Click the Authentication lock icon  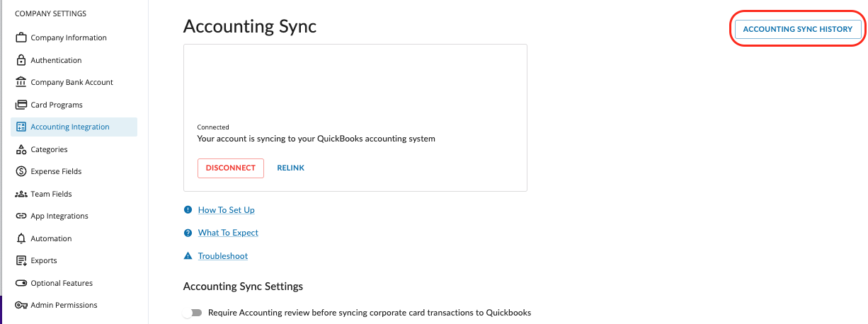tap(21, 60)
